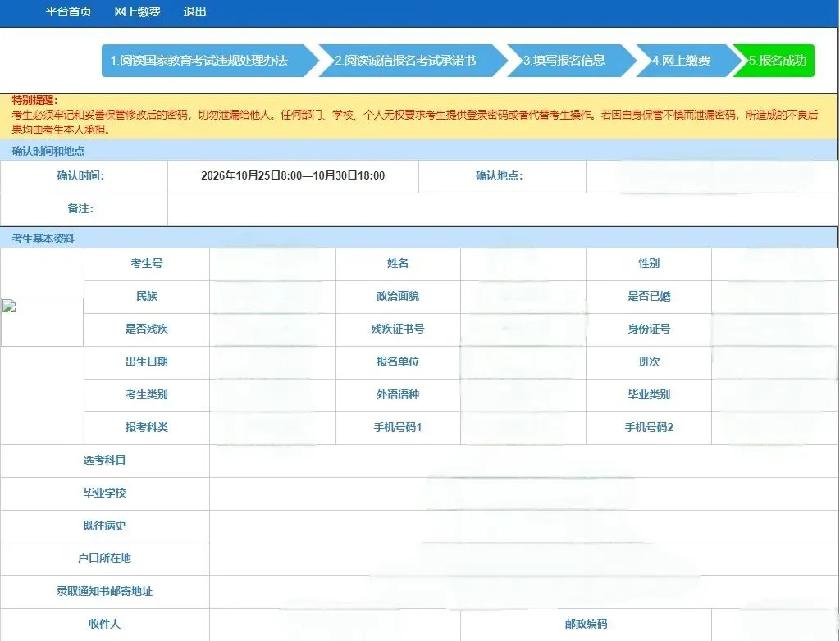Click the 确认时间: label
The height and width of the screenshot is (641, 840).
click(81, 175)
